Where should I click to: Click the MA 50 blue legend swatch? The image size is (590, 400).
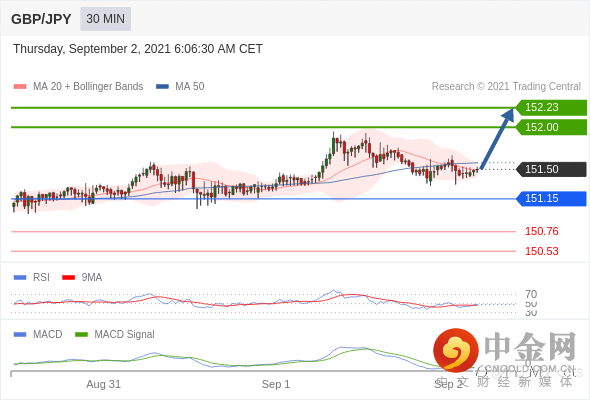click(162, 87)
